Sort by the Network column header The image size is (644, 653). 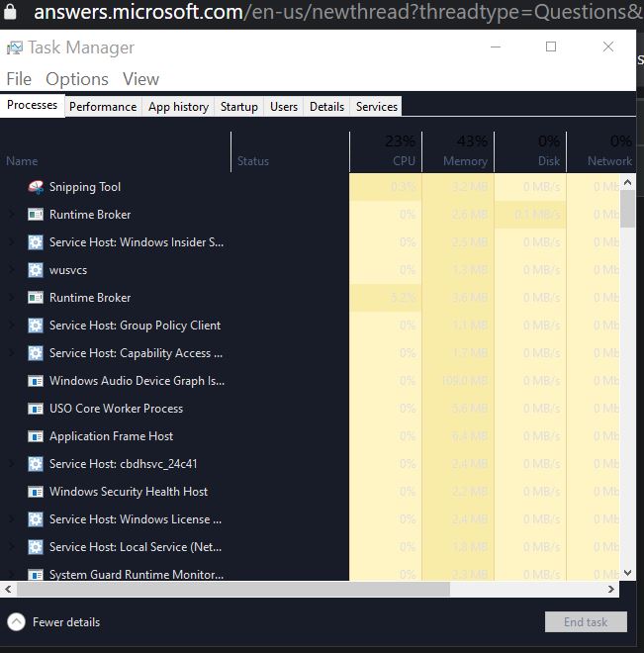pos(601,151)
